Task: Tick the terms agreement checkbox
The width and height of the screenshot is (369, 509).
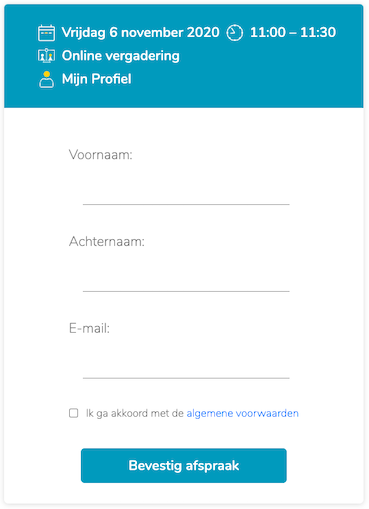Action: (x=74, y=413)
